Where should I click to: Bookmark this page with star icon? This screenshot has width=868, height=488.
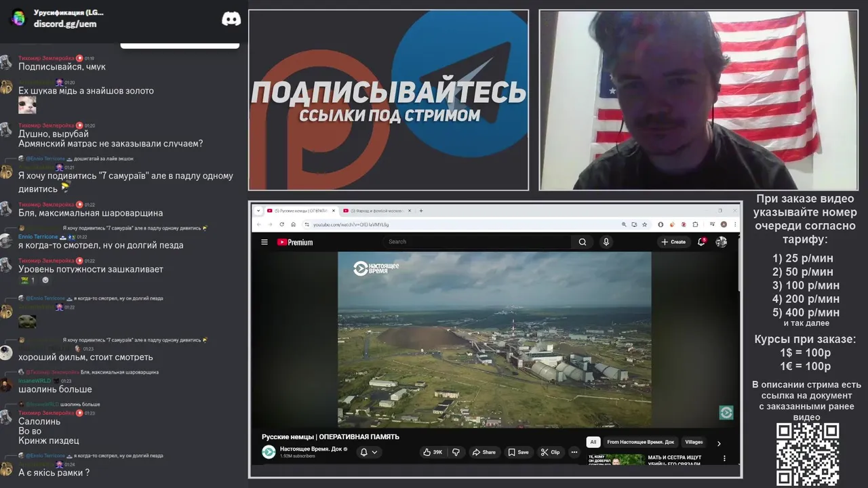[644, 224]
